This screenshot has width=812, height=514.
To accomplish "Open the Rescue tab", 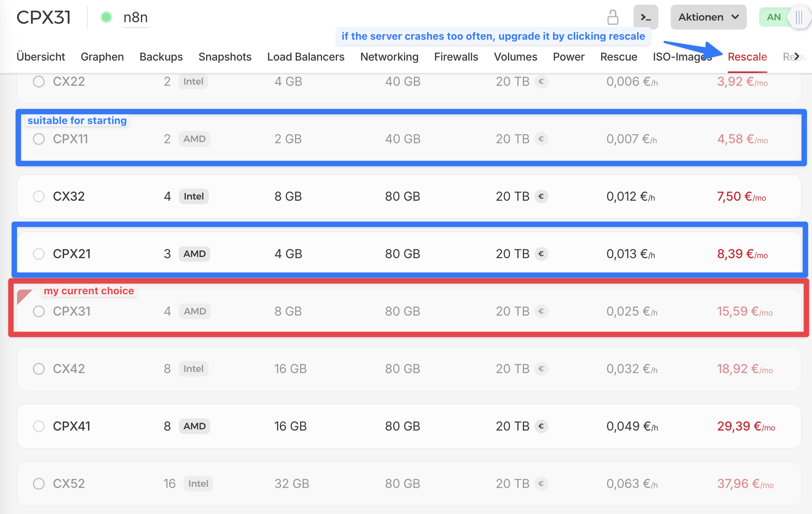I will (x=619, y=57).
